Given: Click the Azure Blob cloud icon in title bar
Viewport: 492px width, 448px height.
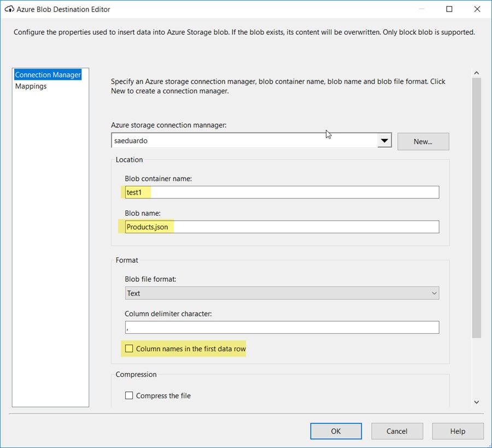Looking at the screenshot, I should click(9, 9).
